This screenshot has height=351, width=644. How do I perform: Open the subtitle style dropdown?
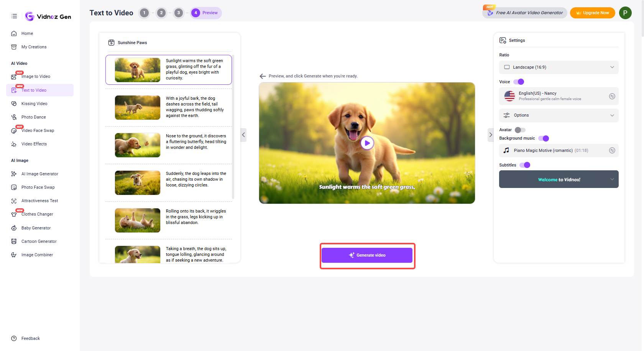(x=559, y=179)
